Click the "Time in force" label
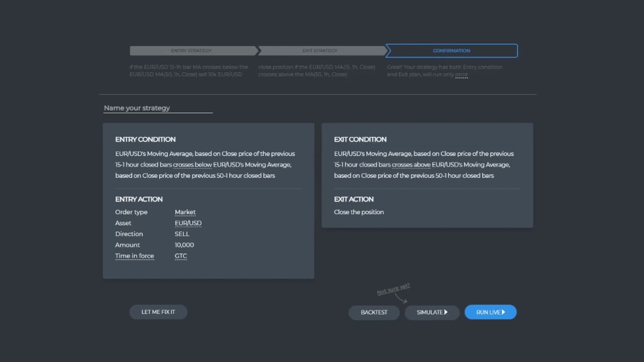The width and height of the screenshot is (644, 362). coord(134,256)
